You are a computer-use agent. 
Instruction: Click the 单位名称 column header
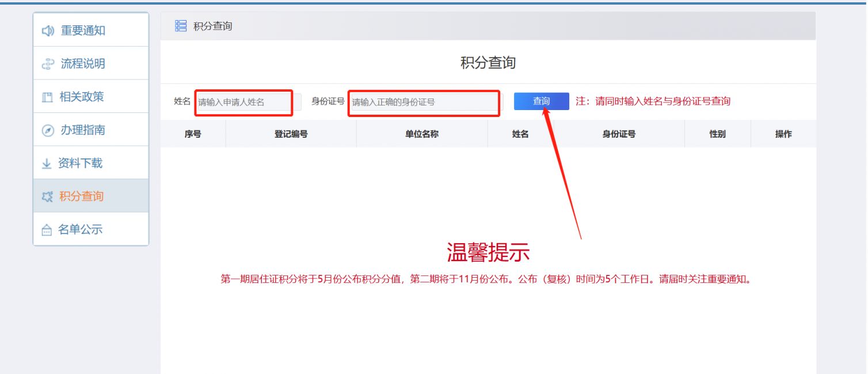point(421,134)
